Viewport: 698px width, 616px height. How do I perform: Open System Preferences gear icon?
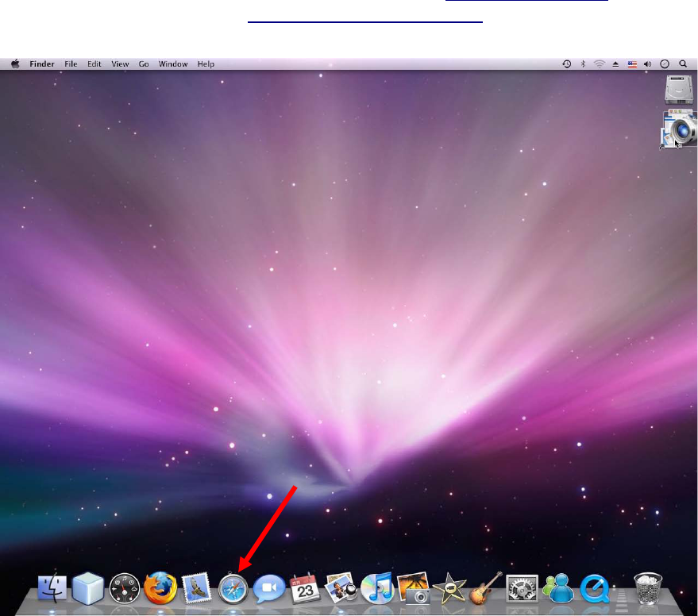(522, 588)
